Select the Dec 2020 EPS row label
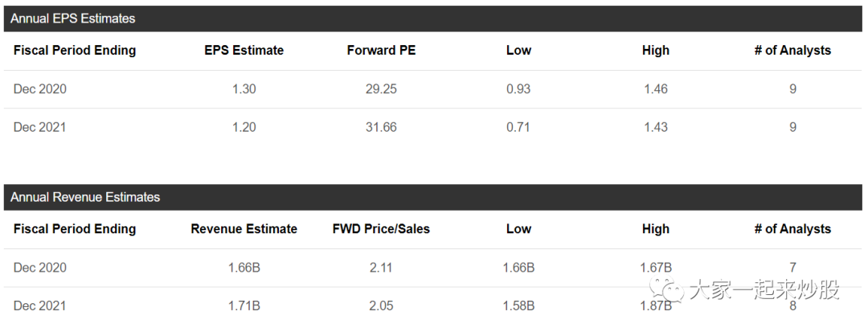Viewport: 868px width, 328px height. (40, 88)
